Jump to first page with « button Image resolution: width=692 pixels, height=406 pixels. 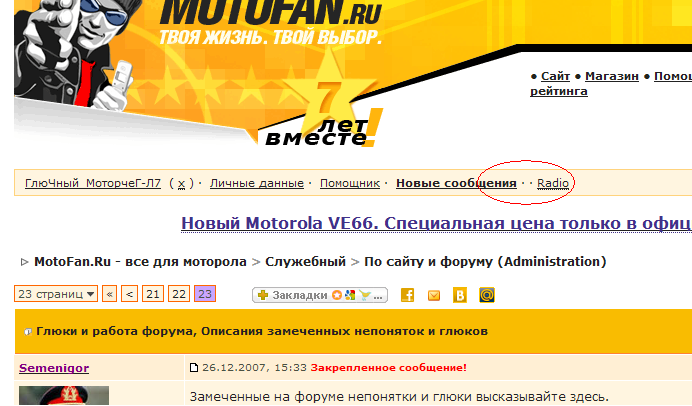point(109,294)
